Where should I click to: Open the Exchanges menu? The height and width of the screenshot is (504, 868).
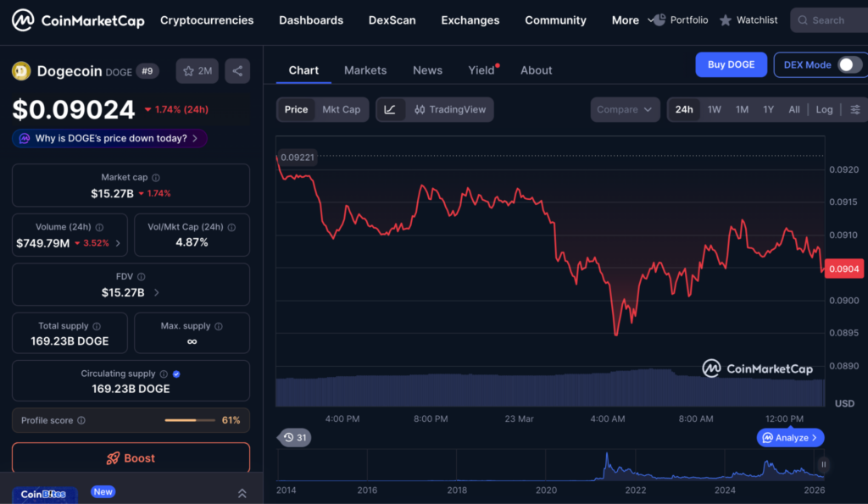pyautogui.click(x=470, y=20)
